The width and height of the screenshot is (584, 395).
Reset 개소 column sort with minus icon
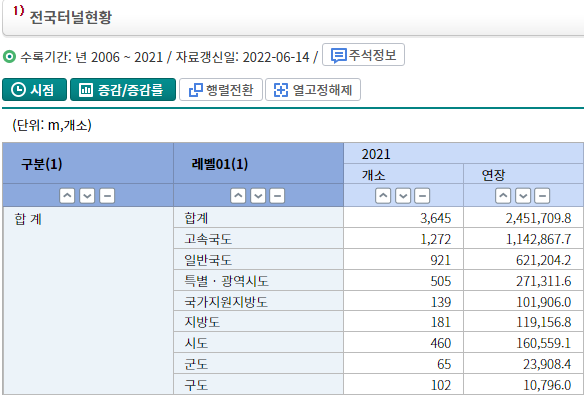click(422, 196)
